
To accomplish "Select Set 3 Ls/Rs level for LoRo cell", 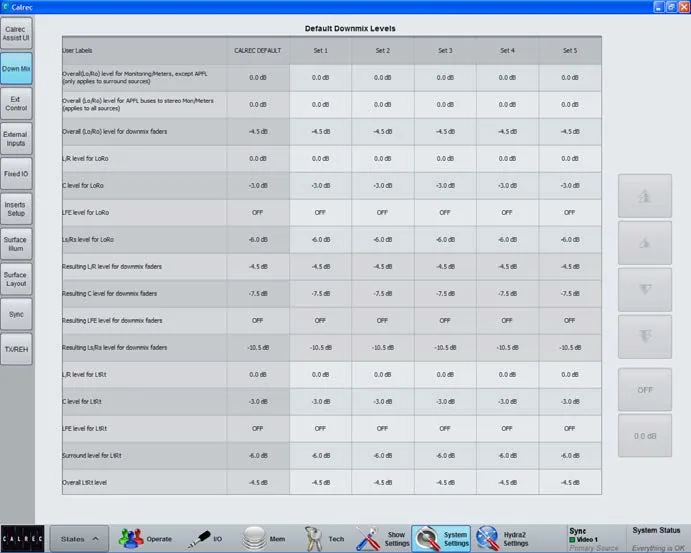I will (445, 240).
